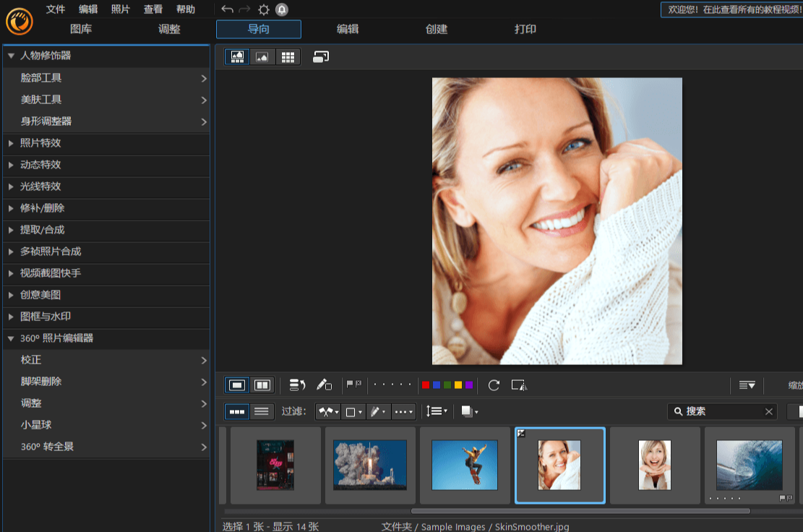
Task: Click the notification bell icon
Action: [282, 9]
